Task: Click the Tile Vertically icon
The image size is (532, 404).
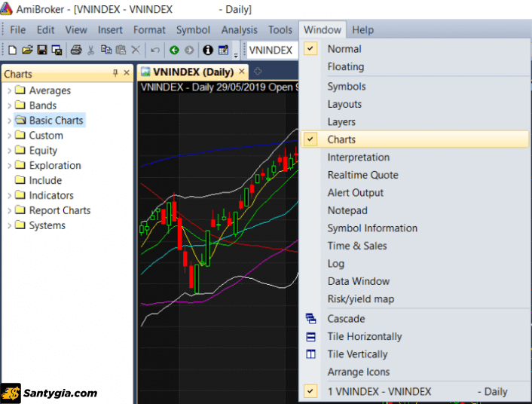Action: (310, 354)
